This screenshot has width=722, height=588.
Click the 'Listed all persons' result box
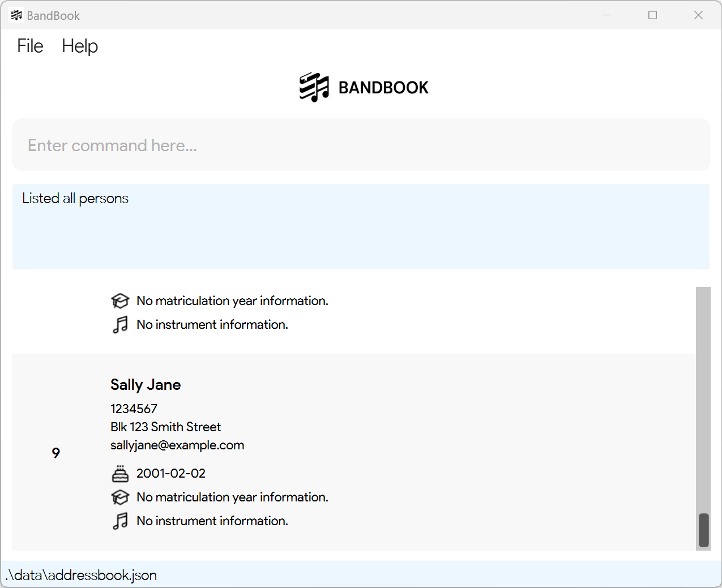tap(361, 226)
